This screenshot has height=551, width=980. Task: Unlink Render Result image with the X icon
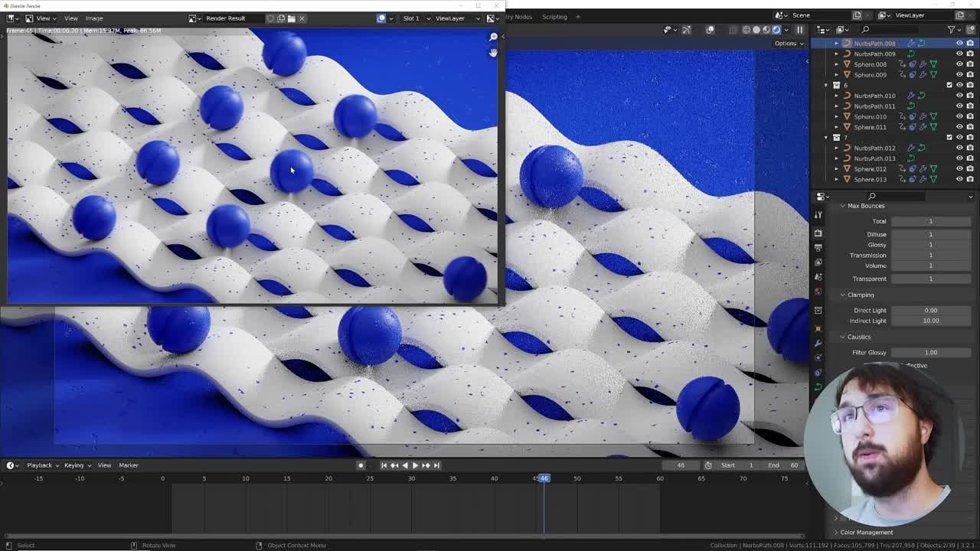302,18
